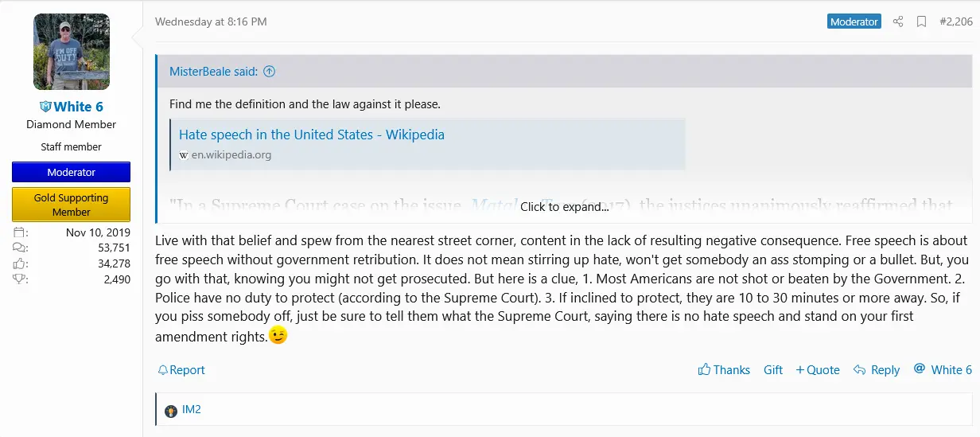Click the Wikipedia favicon in link preview
Screen dimensions: 980x437
click(x=184, y=155)
